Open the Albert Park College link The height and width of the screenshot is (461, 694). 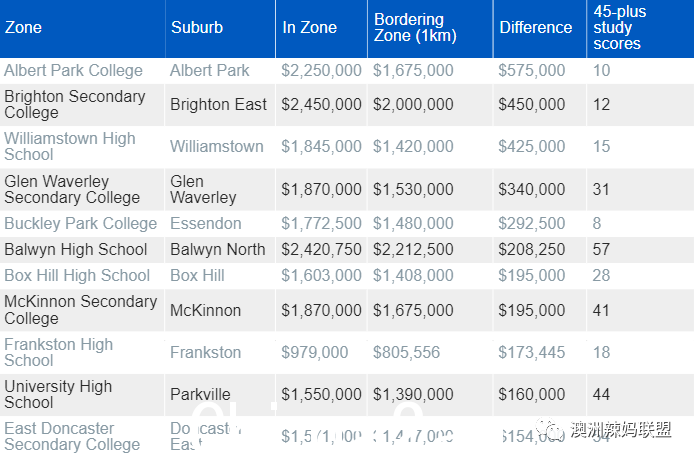pyautogui.click(x=73, y=70)
